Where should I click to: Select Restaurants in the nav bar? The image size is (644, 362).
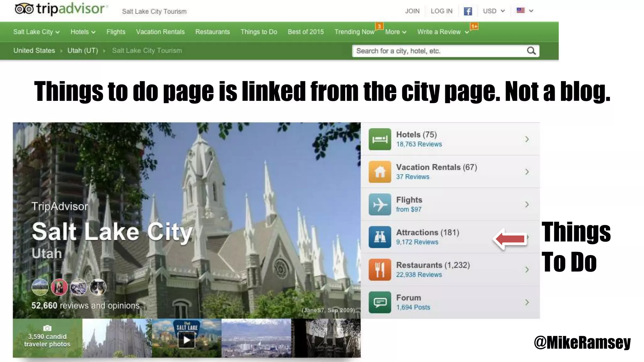tap(213, 32)
